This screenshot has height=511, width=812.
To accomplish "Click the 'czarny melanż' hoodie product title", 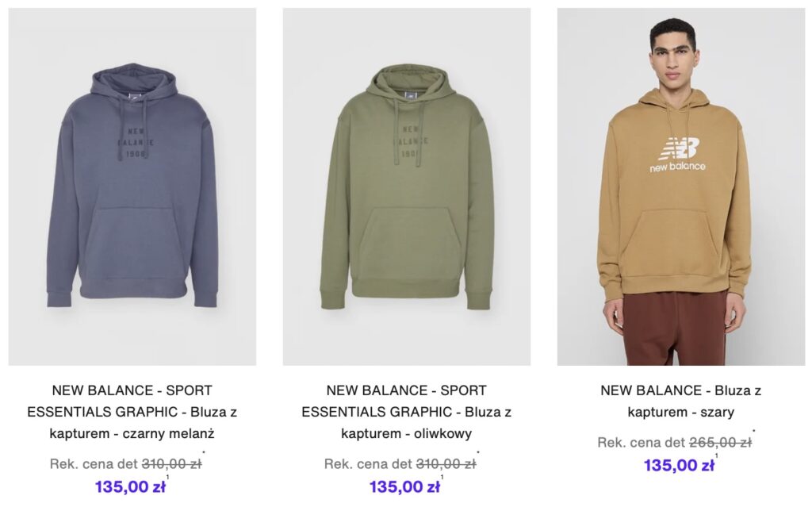I will tap(132, 412).
